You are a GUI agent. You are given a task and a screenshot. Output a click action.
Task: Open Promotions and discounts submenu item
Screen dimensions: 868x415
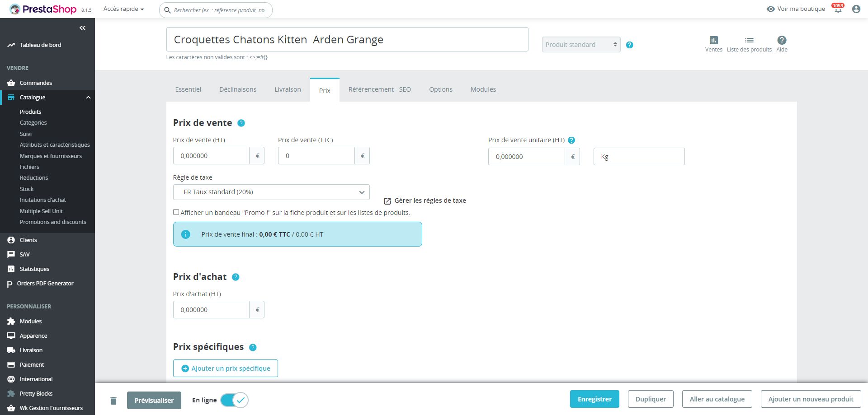(x=53, y=222)
